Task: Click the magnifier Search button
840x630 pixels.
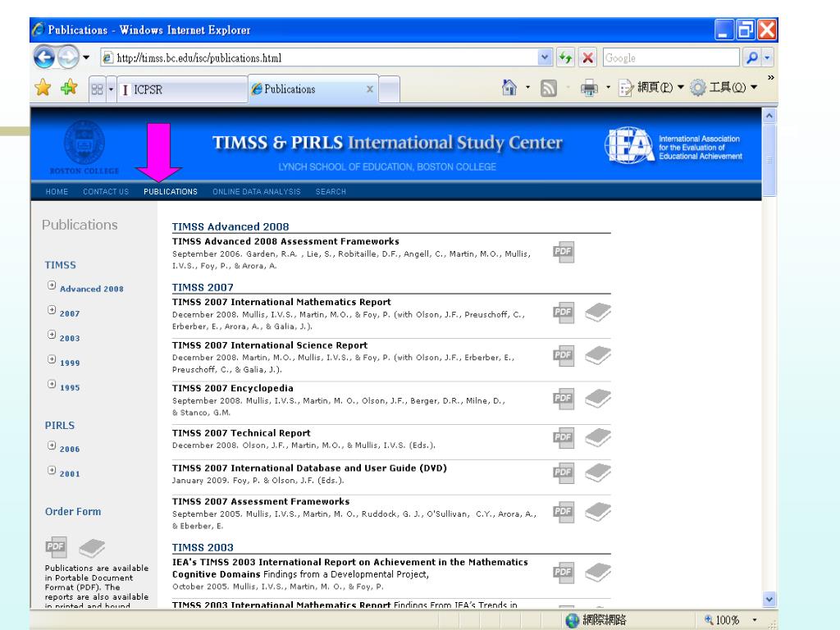Action: tap(752, 57)
